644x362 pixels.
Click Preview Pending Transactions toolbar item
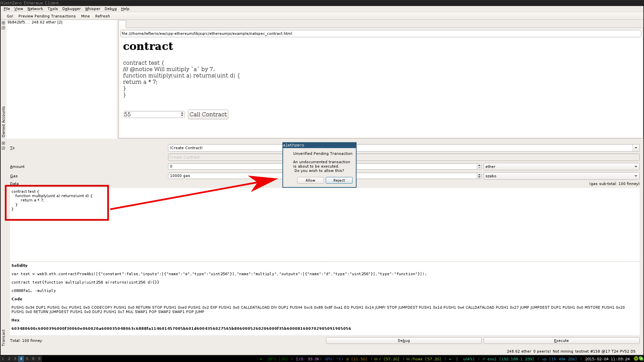(47, 16)
